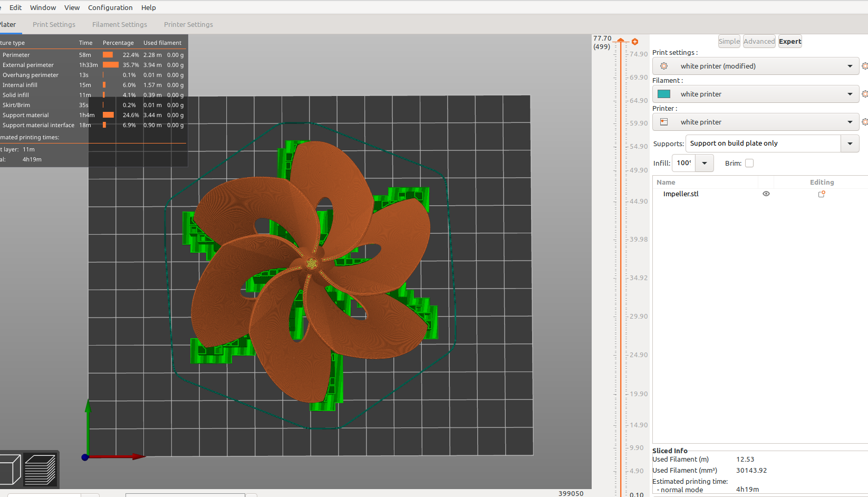Open the Configuration menu

[x=110, y=7]
